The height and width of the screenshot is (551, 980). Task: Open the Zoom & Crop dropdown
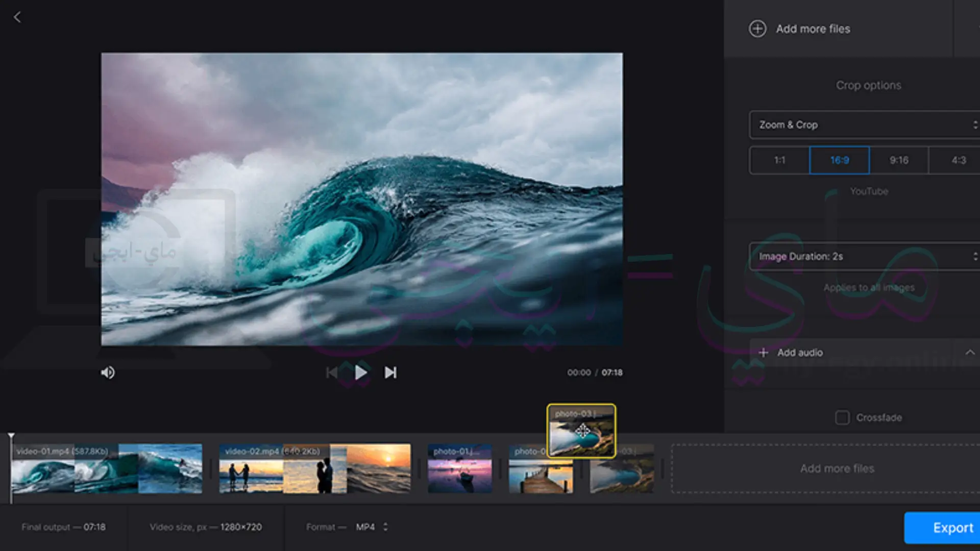864,125
